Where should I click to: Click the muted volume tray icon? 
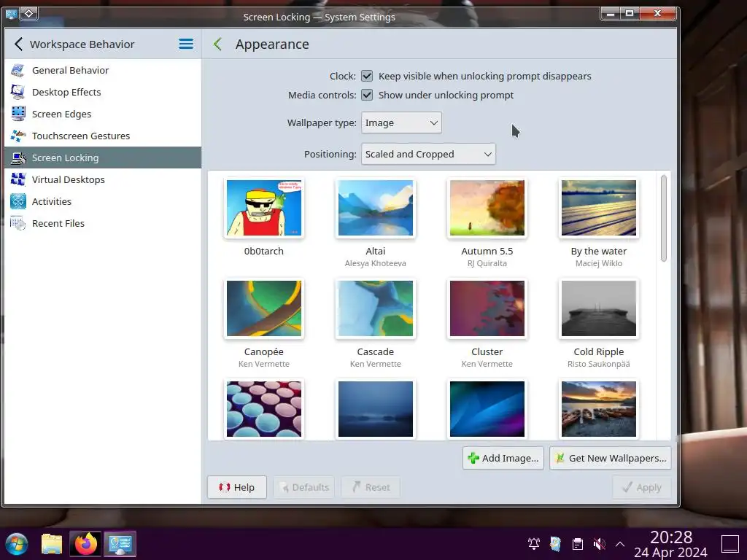coord(600,544)
